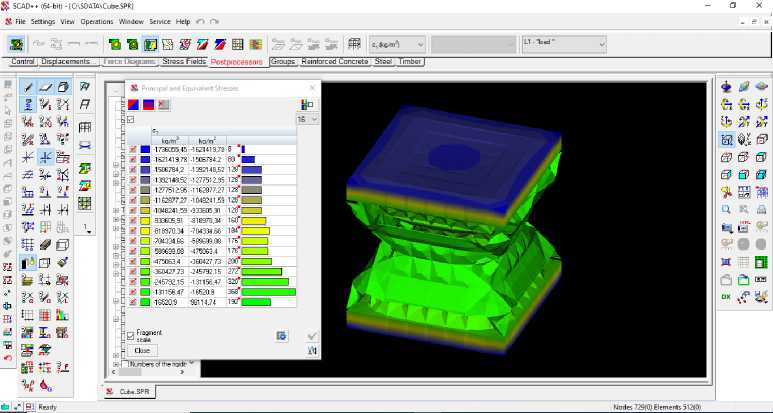Click the leftmost green toolbar icon near Control
773x413 pixels.
pyautogui.click(x=17, y=44)
